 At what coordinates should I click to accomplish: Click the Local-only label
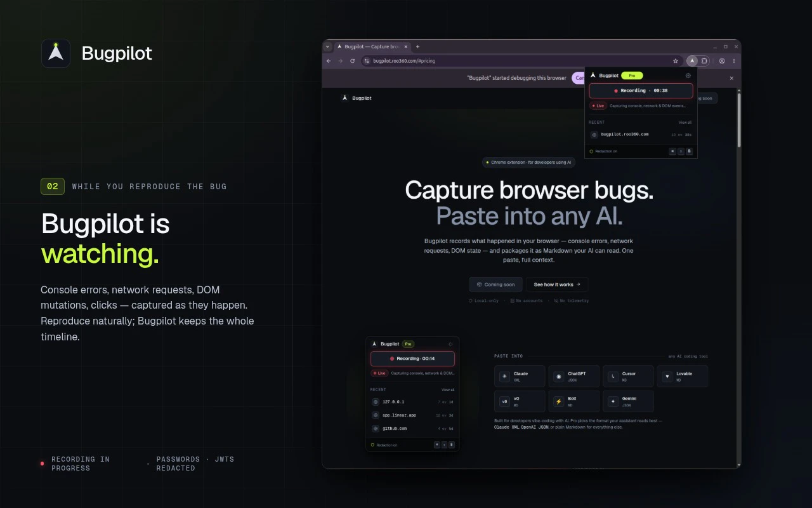pos(484,300)
